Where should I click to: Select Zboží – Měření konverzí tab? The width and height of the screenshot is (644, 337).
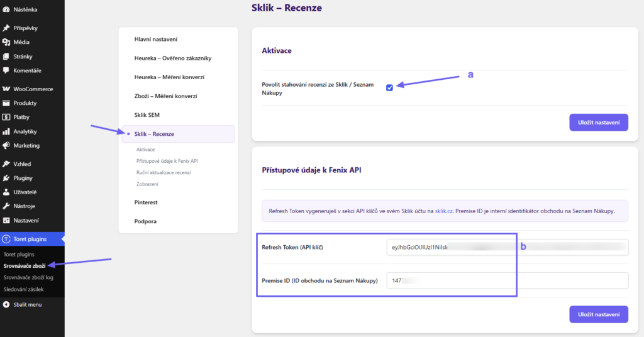165,96
